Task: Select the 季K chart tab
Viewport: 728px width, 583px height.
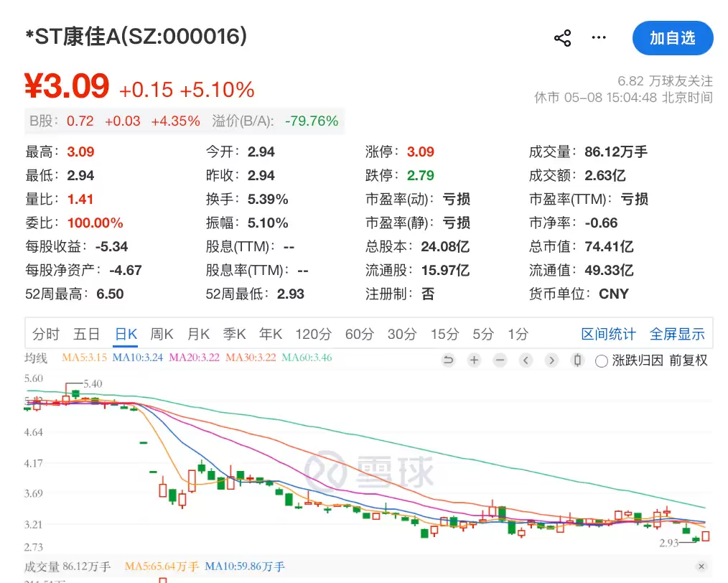Action: point(235,334)
